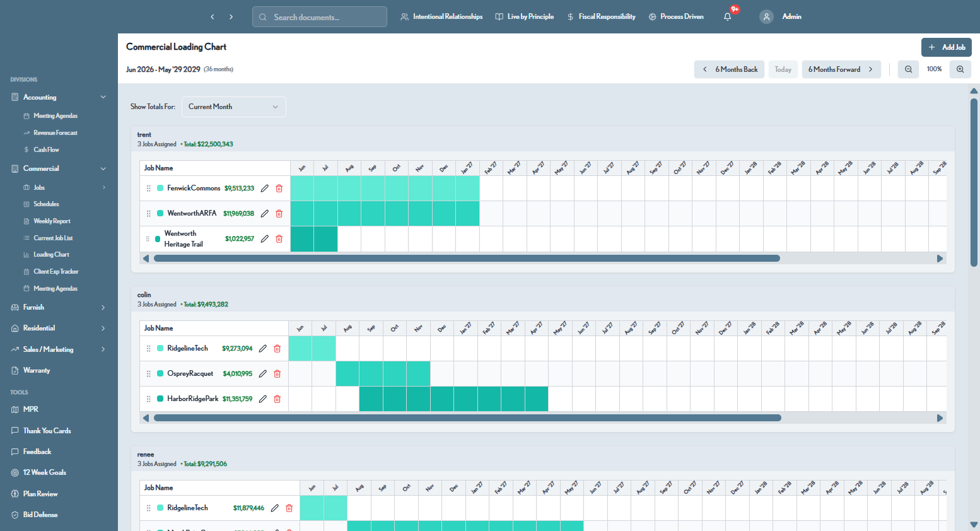Click the 6 Months Forward button
The image size is (980, 531).
[x=841, y=69]
